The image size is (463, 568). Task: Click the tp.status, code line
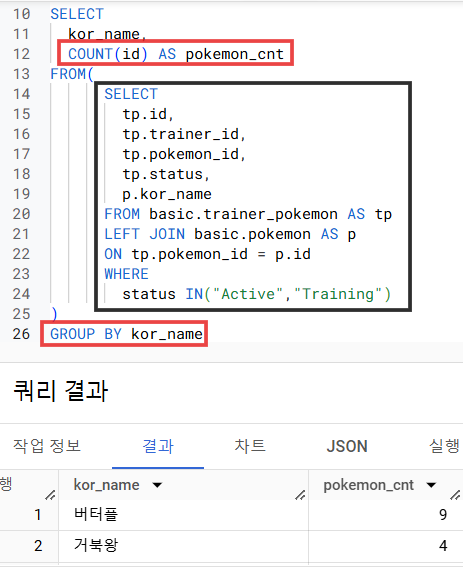[166, 174]
